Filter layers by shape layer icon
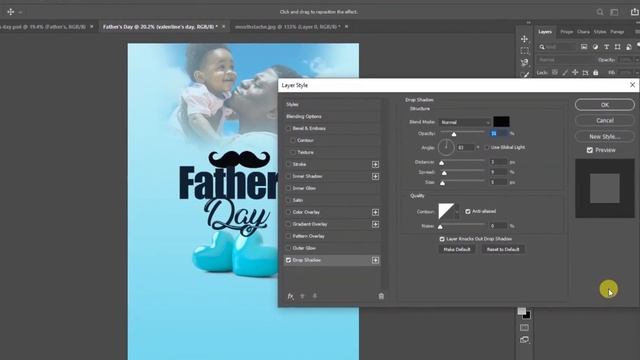Image resolution: width=640 pixels, height=360 pixels. (617, 47)
